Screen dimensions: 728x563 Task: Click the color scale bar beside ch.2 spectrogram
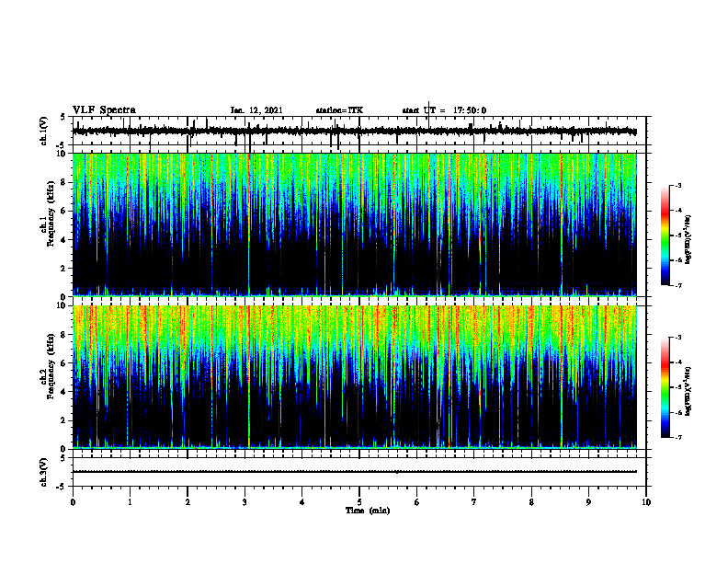coord(665,387)
